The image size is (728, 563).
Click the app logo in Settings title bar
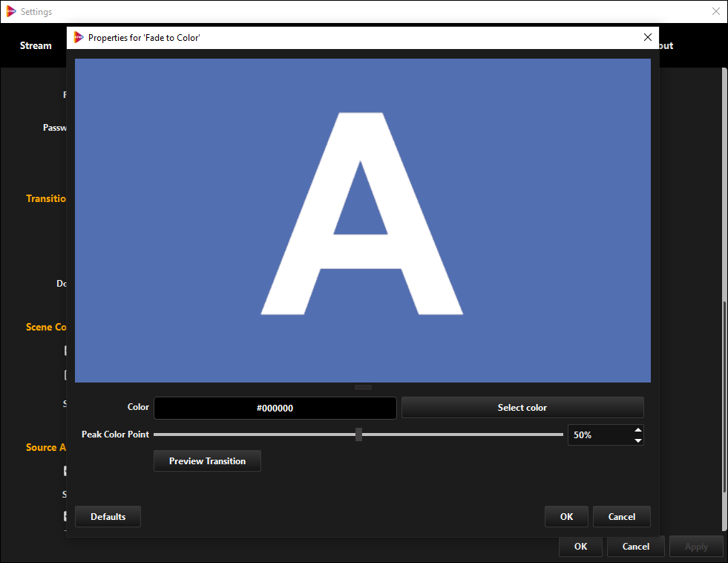click(x=10, y=12)
